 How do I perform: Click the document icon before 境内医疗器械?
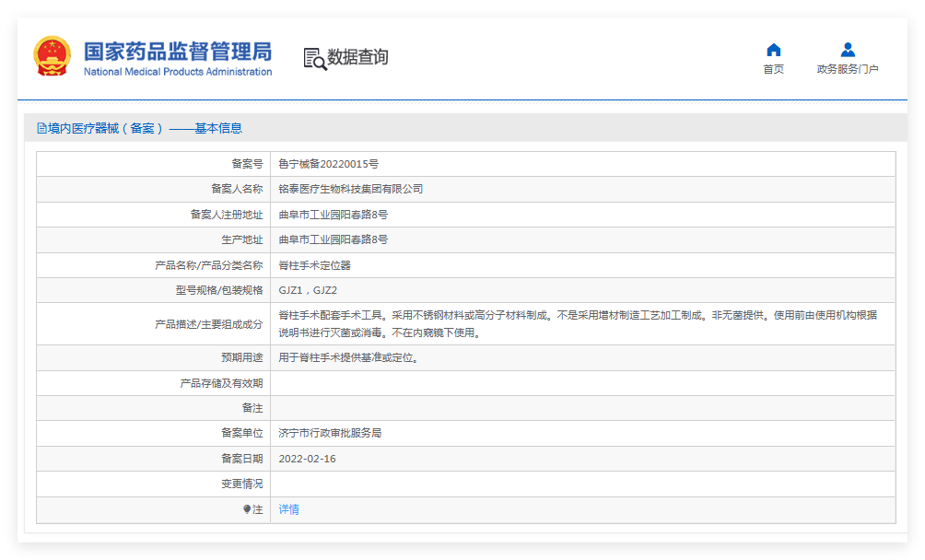click(x=41, y=129)
